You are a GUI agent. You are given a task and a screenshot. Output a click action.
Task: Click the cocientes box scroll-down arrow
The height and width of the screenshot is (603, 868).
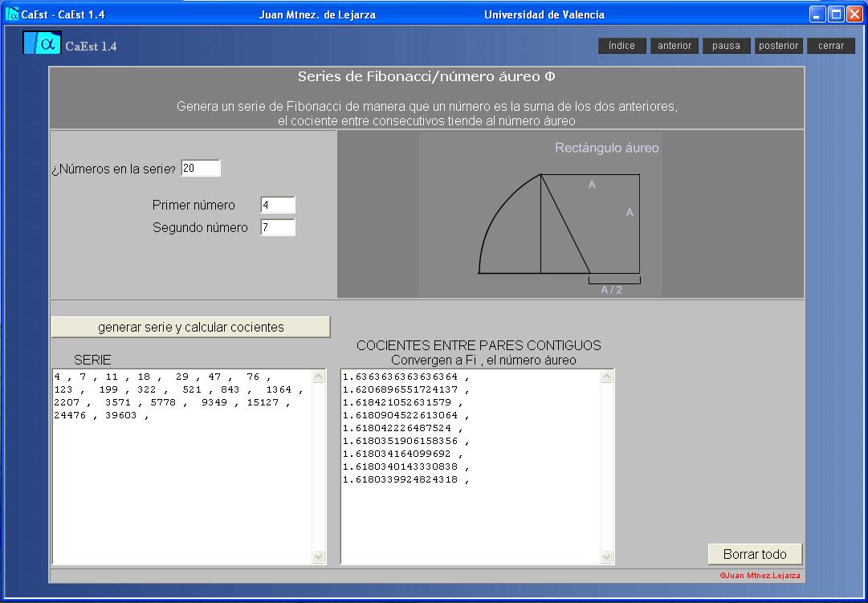click(607, 556)
